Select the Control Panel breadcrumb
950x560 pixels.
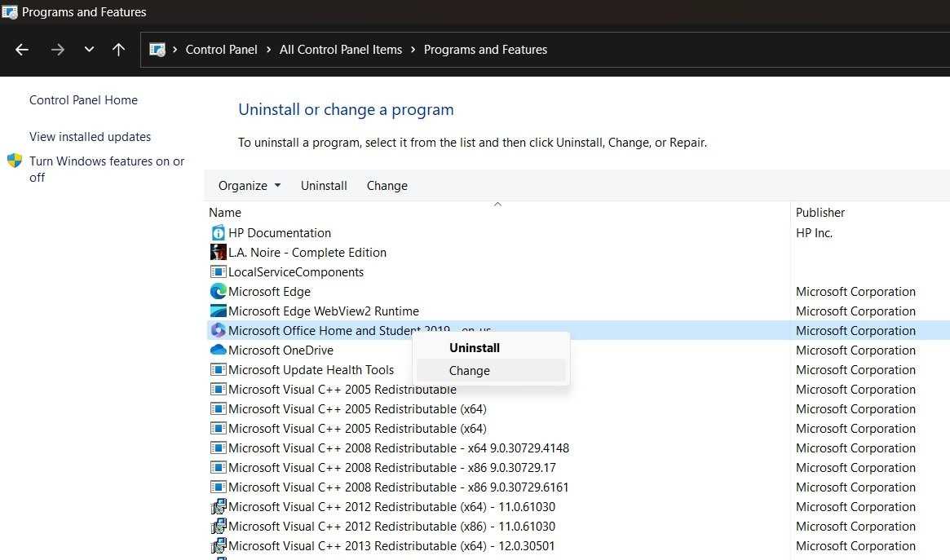tap(221, 50)
